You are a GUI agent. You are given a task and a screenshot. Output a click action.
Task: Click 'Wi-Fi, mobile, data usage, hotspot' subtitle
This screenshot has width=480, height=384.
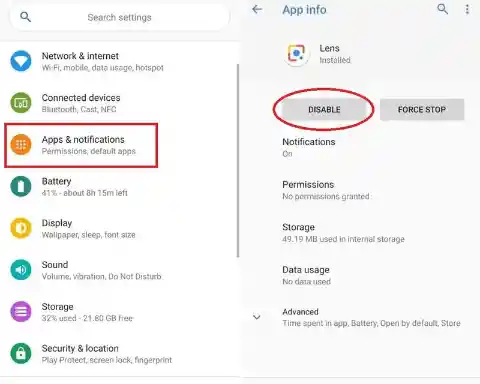(103, 68)
